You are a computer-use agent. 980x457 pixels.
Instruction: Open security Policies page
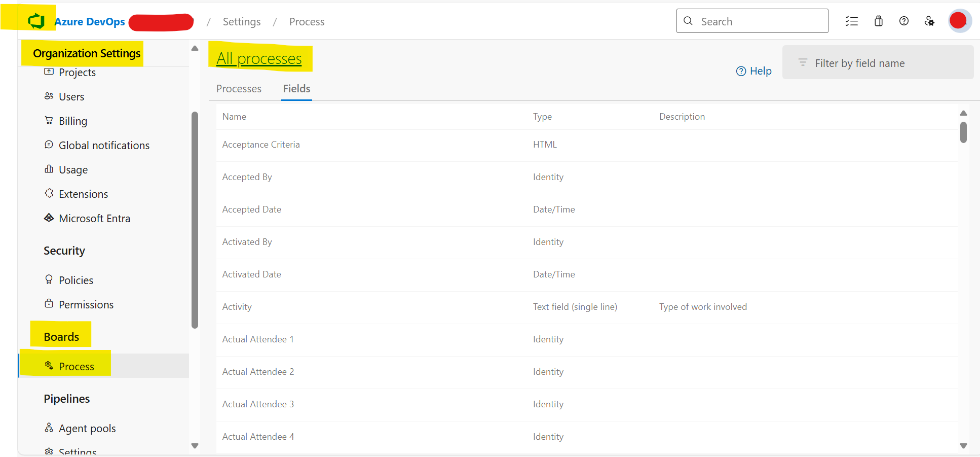pyautogui.click(x=76, y=280)
